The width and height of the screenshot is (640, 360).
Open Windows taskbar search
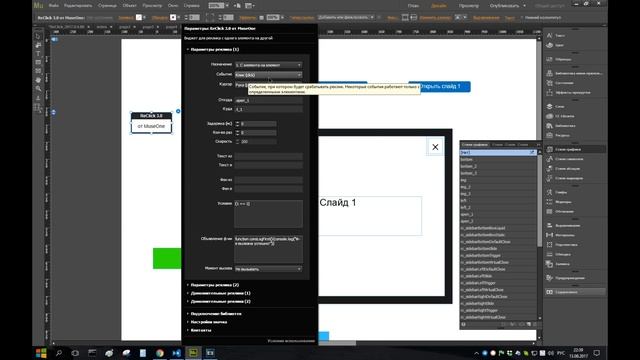click(59, 353)
